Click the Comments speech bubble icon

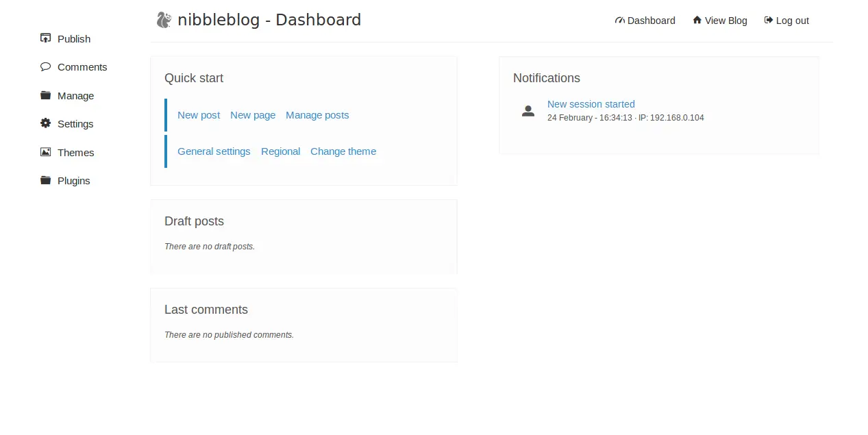(45, 66)
